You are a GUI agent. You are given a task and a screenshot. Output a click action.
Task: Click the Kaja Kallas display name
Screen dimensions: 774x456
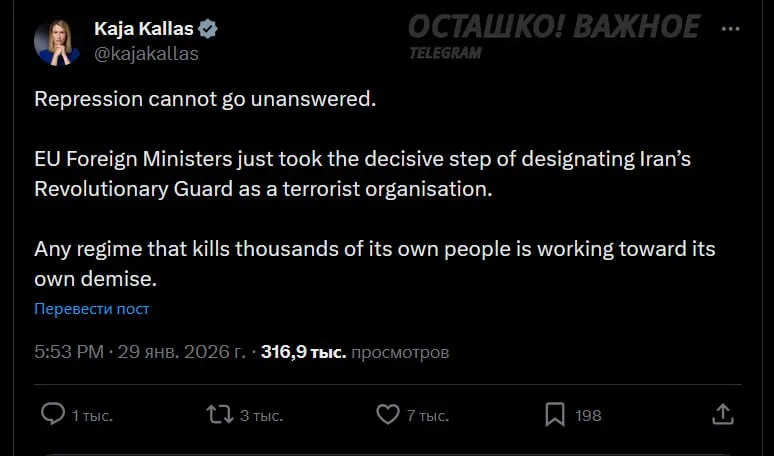coord(143,29)
